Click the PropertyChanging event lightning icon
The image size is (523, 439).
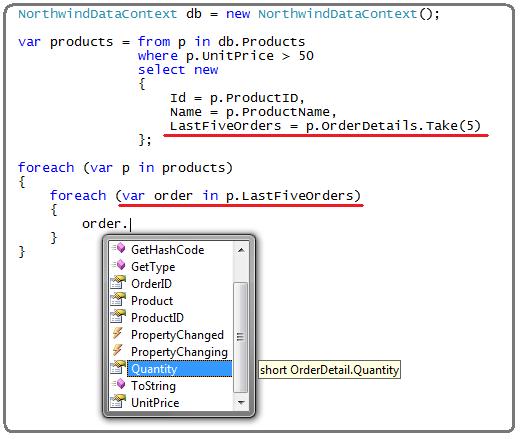pyautogui.click(x=117, y=351)
